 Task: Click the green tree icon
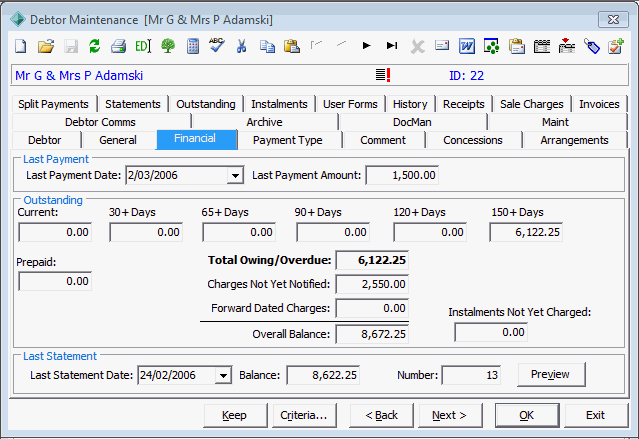point(168,46)
